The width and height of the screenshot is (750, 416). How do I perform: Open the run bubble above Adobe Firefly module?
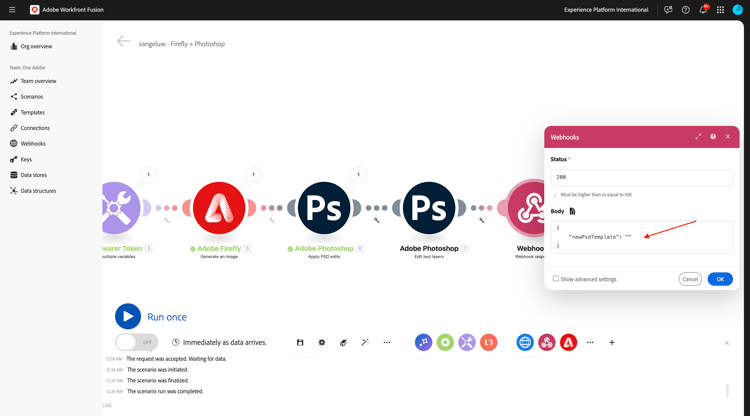coord(254,175)
